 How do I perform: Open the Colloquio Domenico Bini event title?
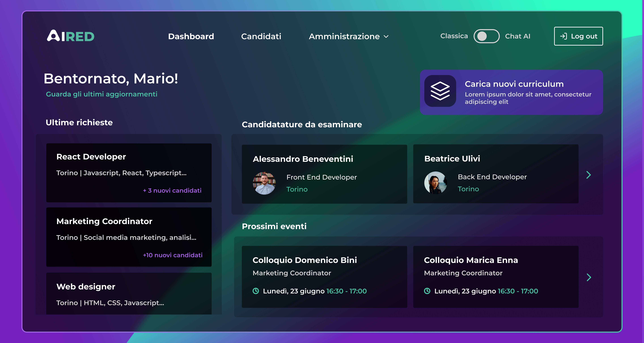[305, 260]
